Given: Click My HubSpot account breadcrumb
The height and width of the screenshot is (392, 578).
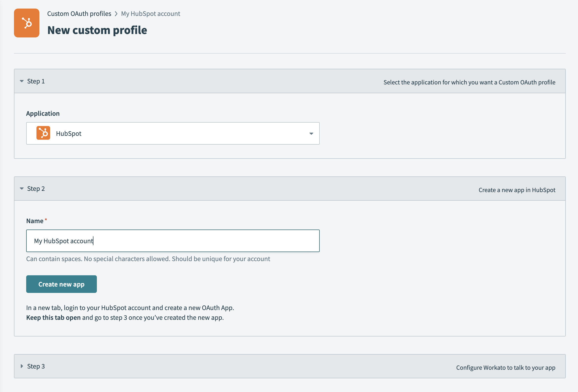Looking at the screenshot, I should [150, 14].
